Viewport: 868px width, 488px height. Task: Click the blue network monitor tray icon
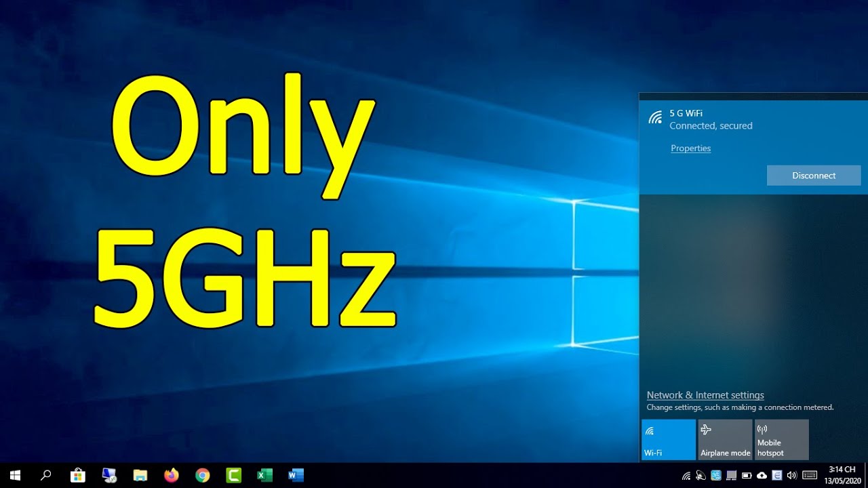click(716, 475)
